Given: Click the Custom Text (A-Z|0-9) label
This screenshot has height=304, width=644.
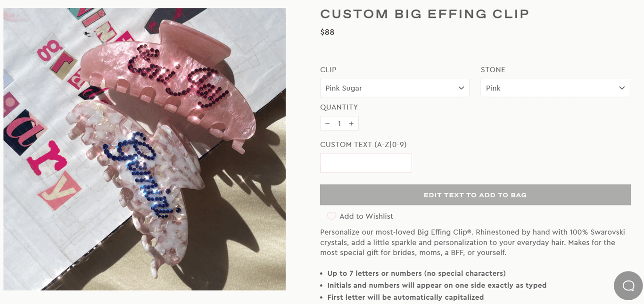Looking at the screenshot, I should pos(363,145).
